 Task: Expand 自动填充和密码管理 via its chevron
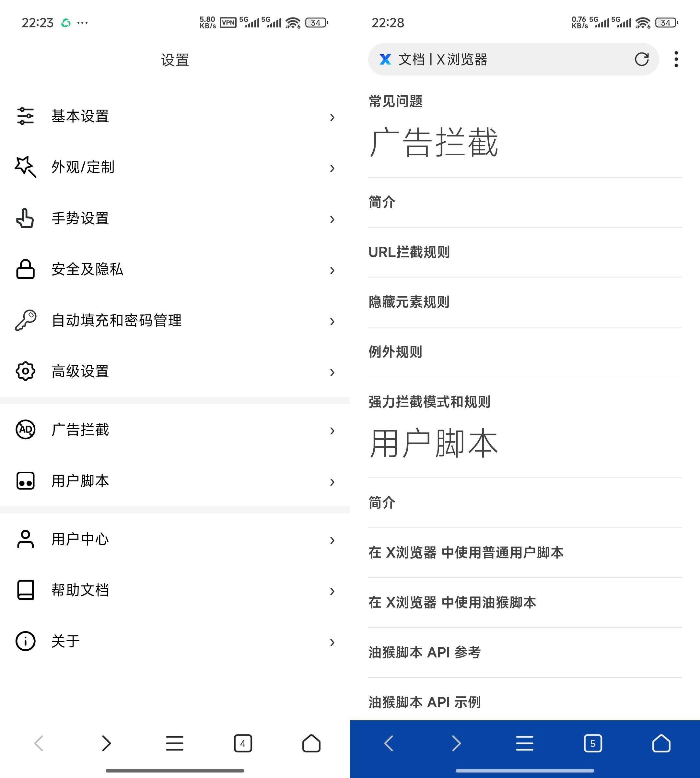332,321
